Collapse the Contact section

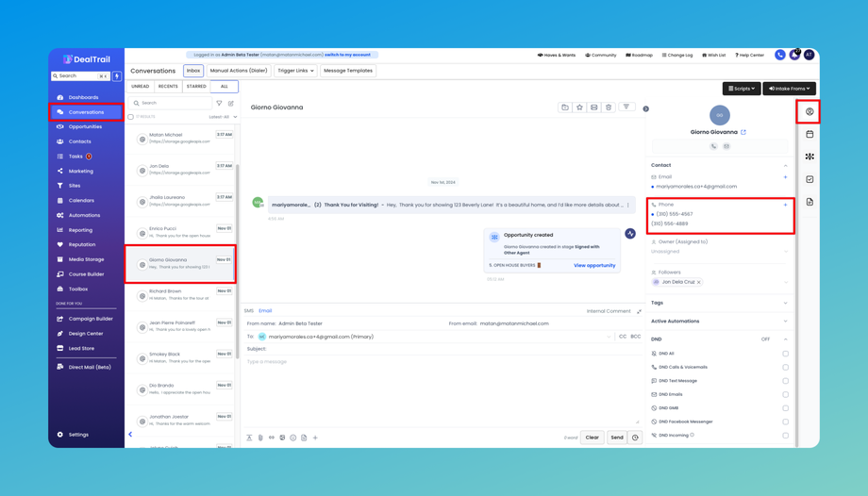785,166
